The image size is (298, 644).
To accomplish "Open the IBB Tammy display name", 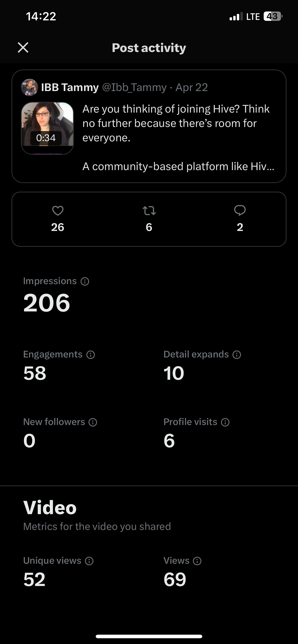I will (70, 87).
